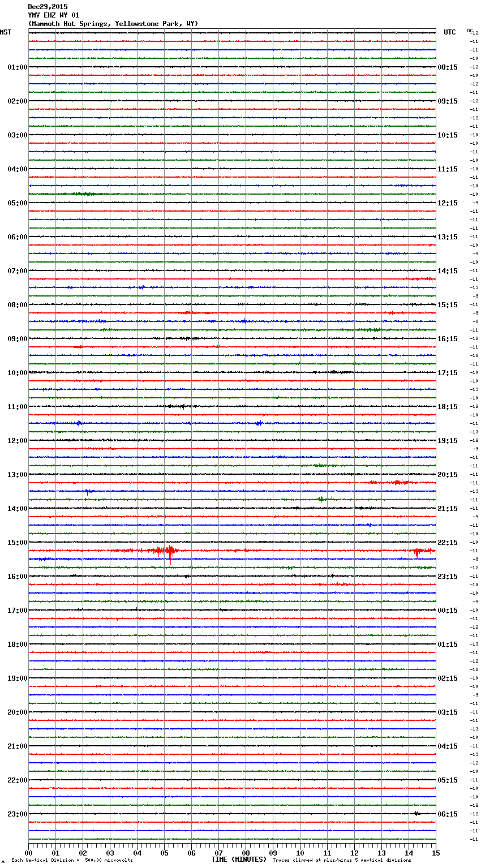Select the 02:00 MST row label
Image resolution: width=481 pixels, height=868 pixels.
[17, 101]
